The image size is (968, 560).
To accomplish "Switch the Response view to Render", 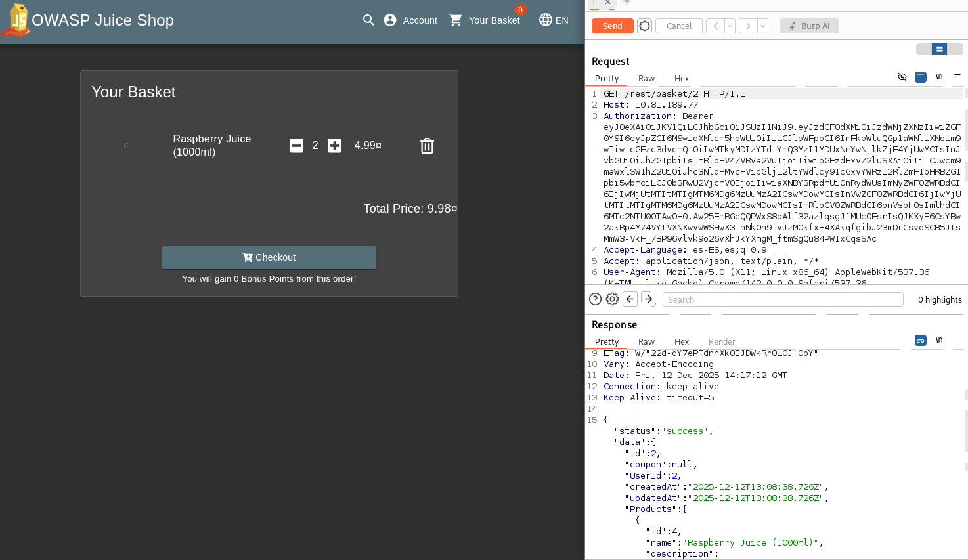I will point(722,342).
